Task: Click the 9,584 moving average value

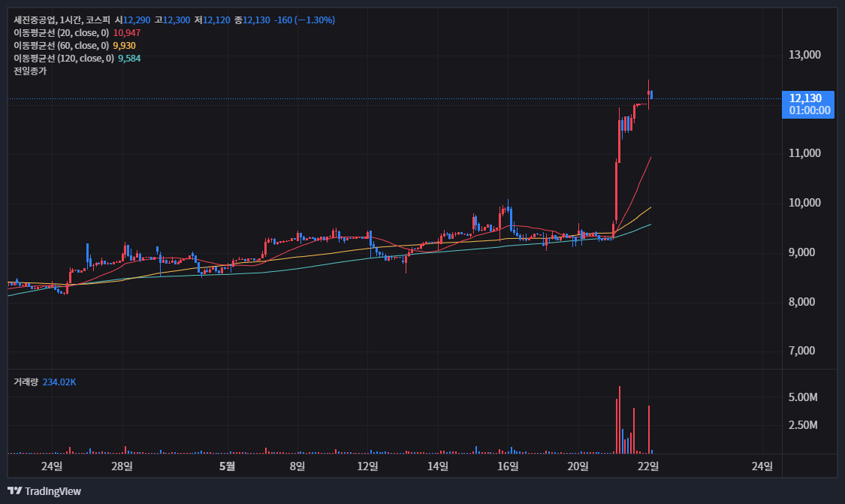Action: point(129,59)
